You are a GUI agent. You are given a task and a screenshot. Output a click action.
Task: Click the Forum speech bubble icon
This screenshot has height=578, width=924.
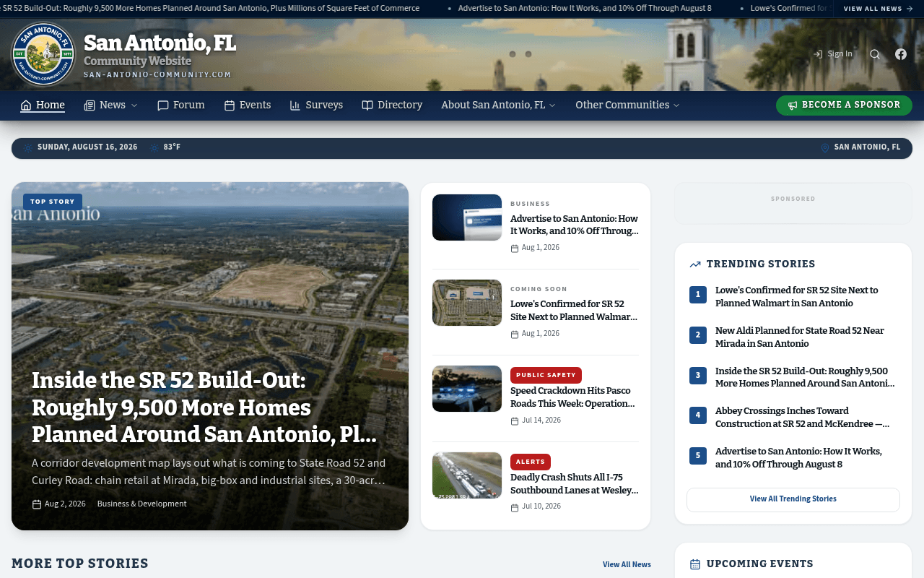tap(163, 105)
